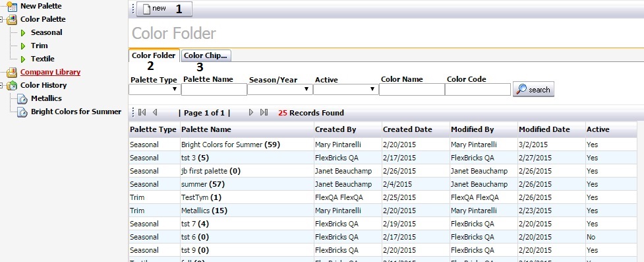
Task: Go to the next page arrow
Action: click(251, 112)
